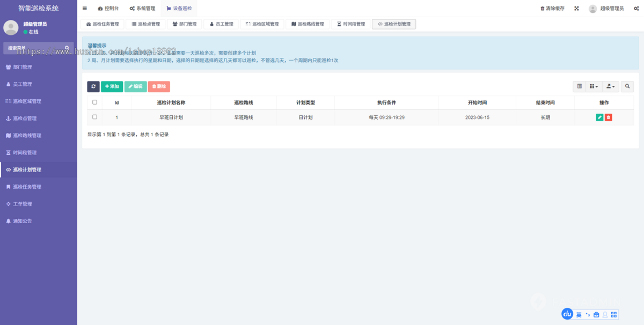The width and height of the screenshot is (644, 325).
Task: Click 清除缓存 to clear the cache
Action: point(552,8)
